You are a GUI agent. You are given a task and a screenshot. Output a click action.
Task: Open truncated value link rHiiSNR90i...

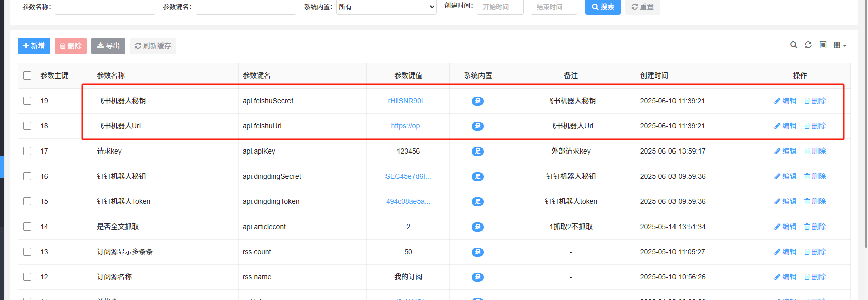point(408,101)
